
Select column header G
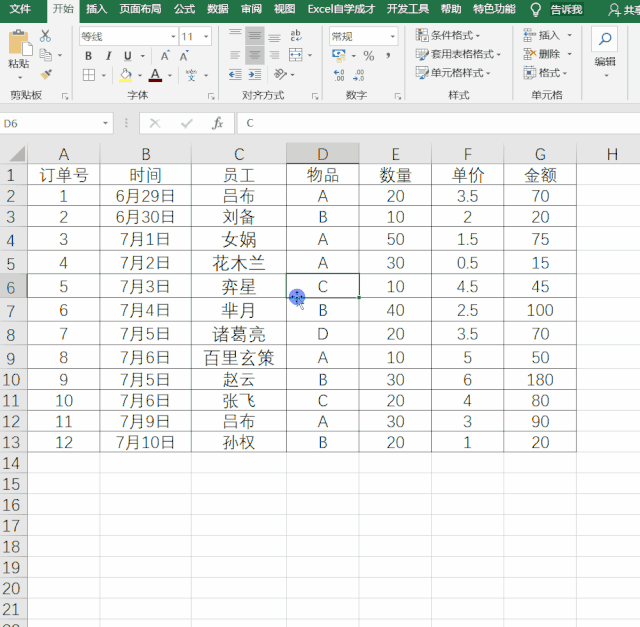(540, 153)
